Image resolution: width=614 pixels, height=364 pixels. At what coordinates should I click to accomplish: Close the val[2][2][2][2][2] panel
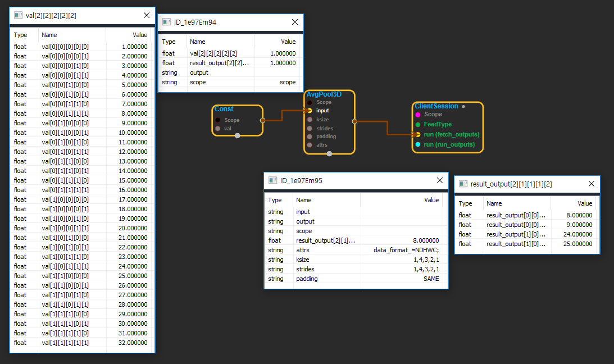pyautogui.click(x=147, y=16)
